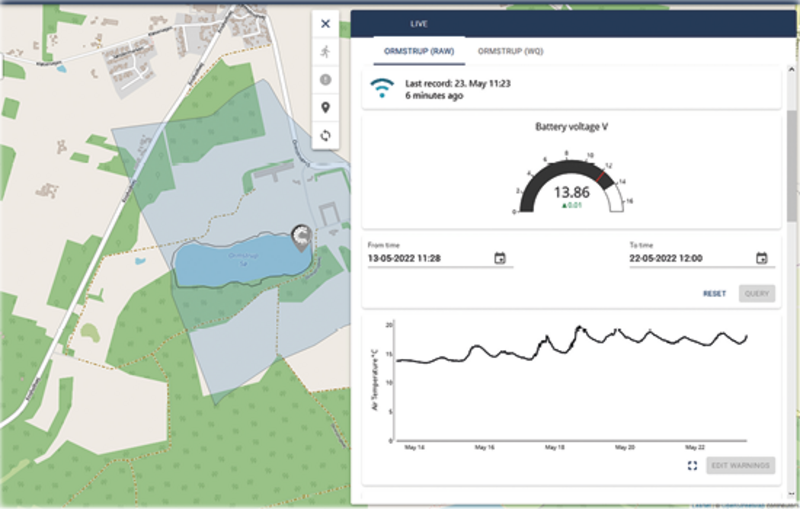Click the EDIT WARNINGS button
800x509 pixels.
point(740,466)
